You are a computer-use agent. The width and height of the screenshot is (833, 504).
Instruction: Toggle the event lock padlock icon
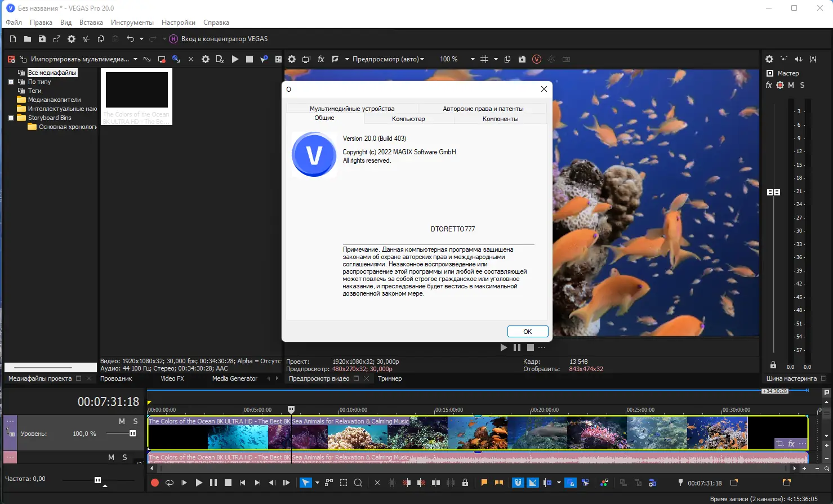[x=465, y=483]
